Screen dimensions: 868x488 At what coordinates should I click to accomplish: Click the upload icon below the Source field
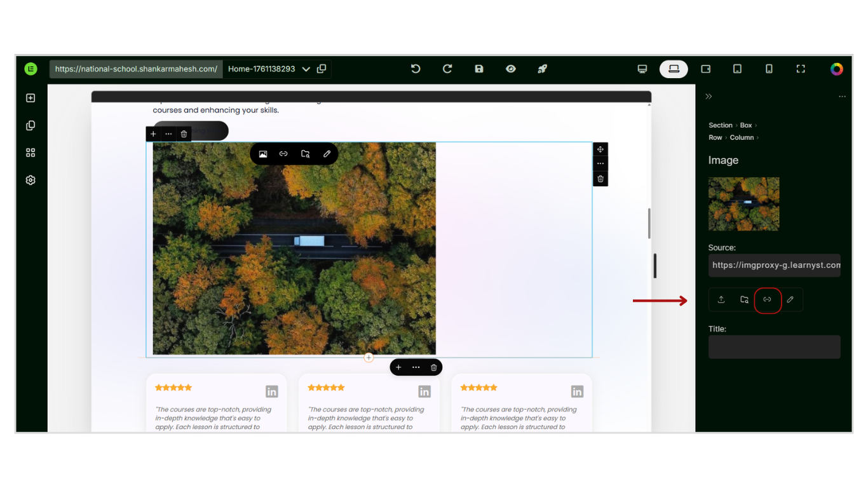point(721,299)
